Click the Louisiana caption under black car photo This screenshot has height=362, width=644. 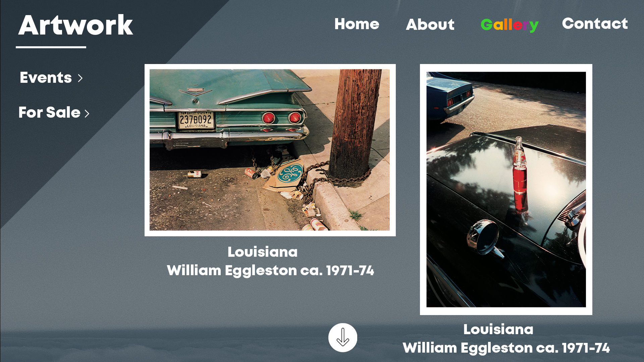498,329
